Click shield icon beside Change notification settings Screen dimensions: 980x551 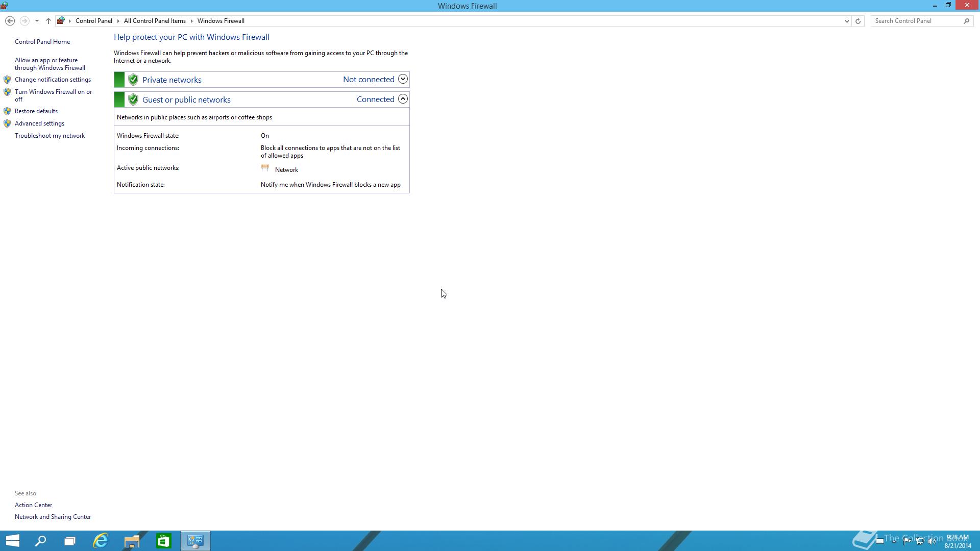7,80
